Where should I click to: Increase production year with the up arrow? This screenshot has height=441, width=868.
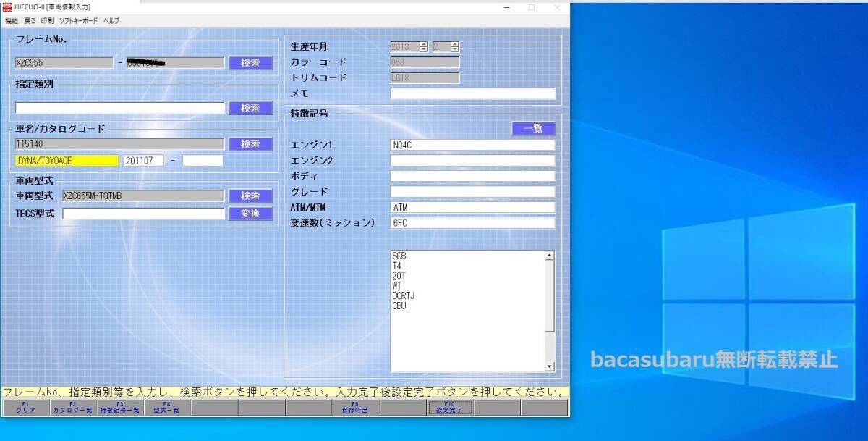point(423,43)
